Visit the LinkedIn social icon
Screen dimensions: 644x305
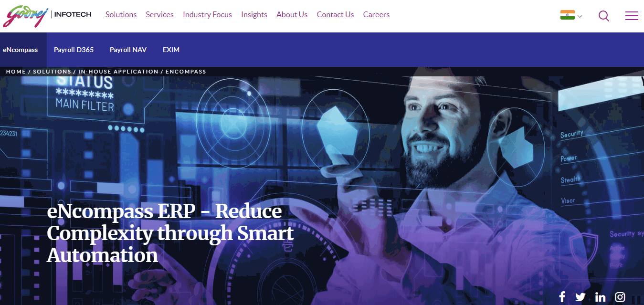(601, 297)
